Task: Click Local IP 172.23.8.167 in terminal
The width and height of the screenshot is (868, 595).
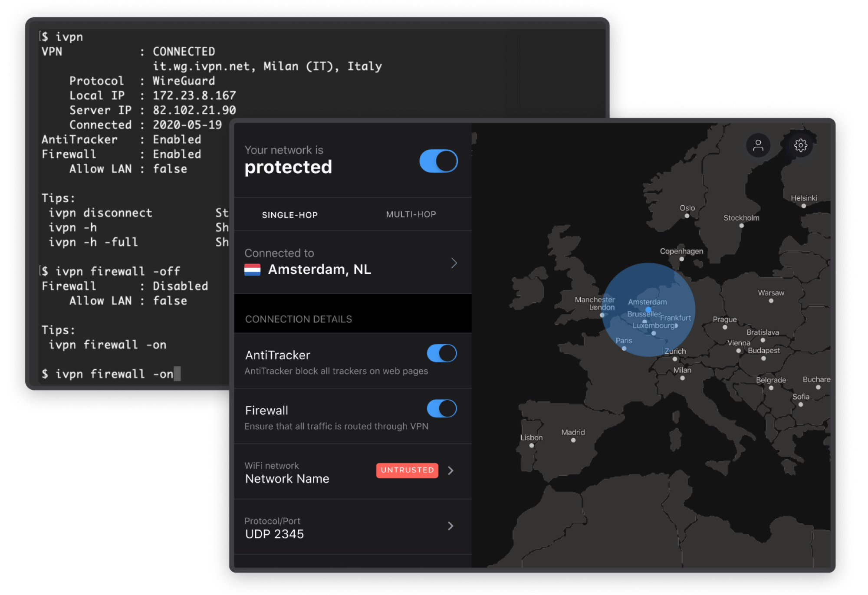Action: 152,95
